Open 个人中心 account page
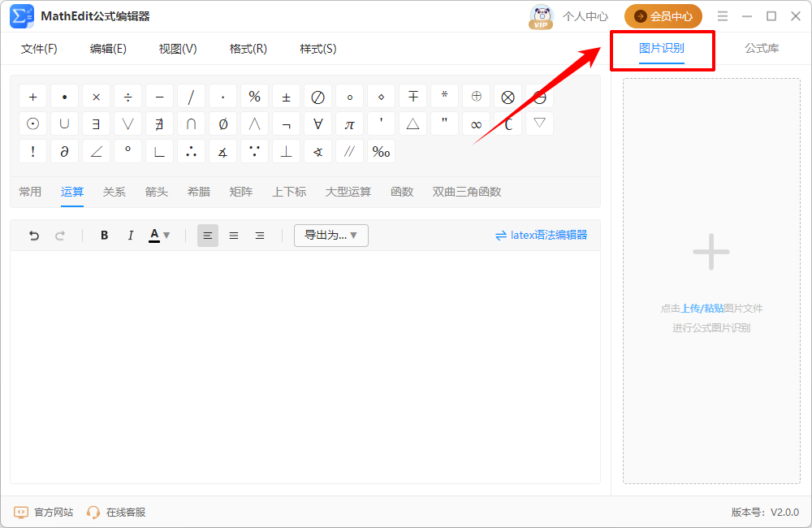 (585, 16)
